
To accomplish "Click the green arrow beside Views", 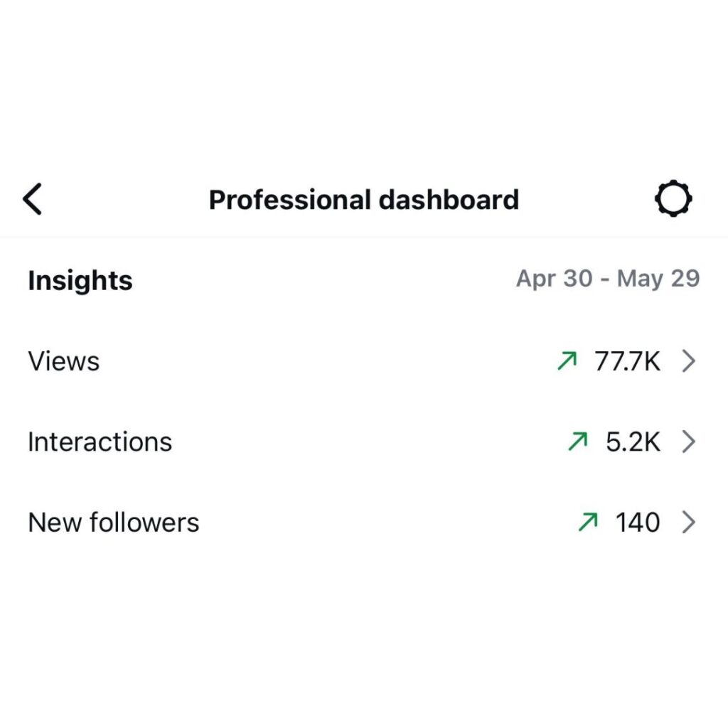I will 567,362.
